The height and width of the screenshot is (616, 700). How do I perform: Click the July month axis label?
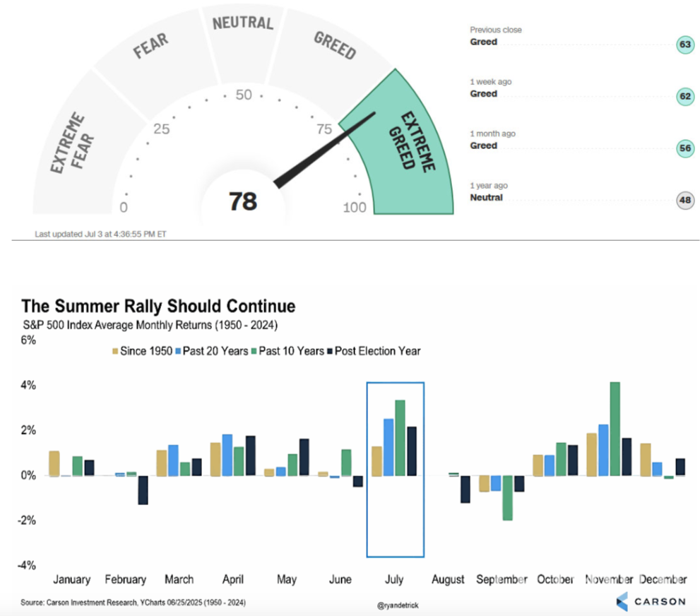[394, 579]
